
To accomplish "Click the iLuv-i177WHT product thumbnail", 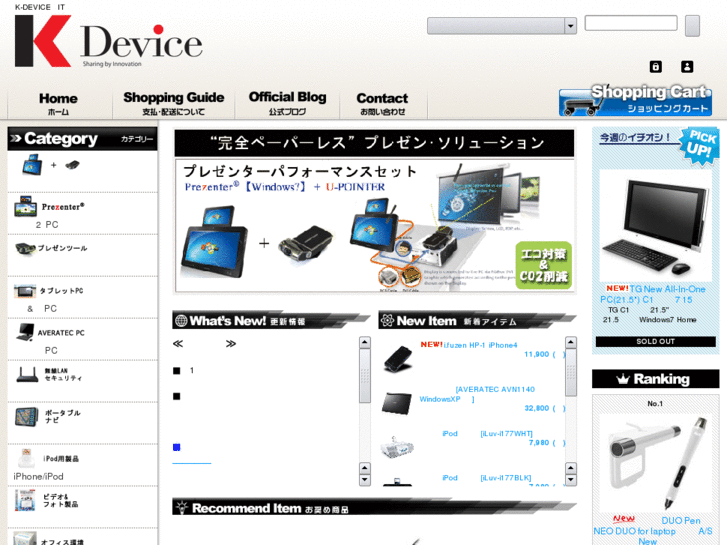I will click(397, 447).
